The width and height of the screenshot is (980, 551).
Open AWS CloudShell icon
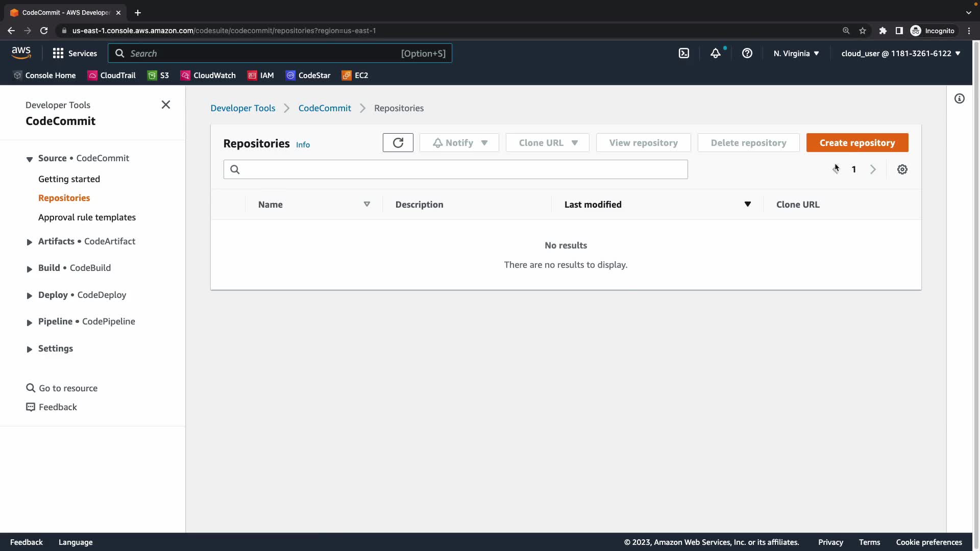click(x=684, y=53)
